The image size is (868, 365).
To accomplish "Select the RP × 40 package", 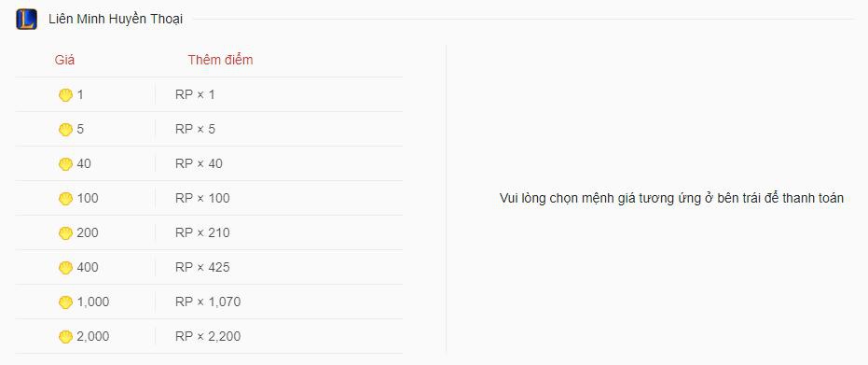I will 209,164.
